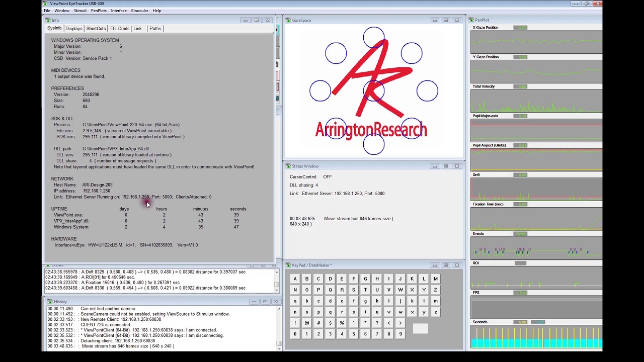Click the uppercase G key on the KeyPad
This screenshot has height=362, width=644.
click(365, 279)
